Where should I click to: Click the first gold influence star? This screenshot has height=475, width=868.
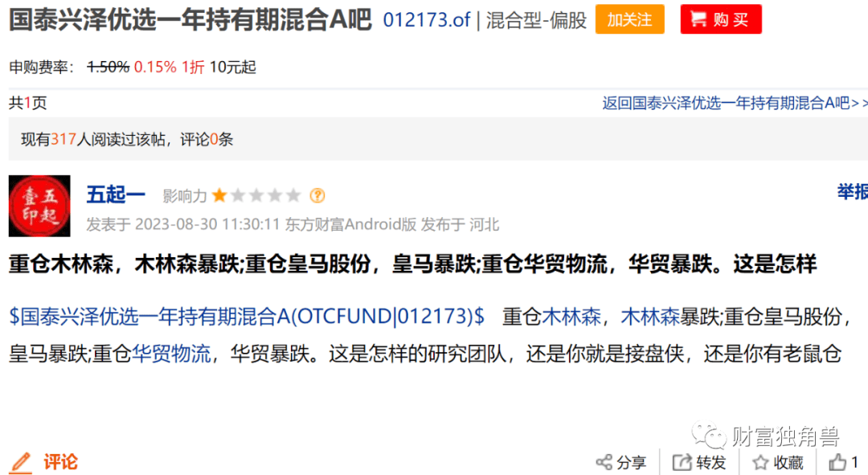coord(219,195)
